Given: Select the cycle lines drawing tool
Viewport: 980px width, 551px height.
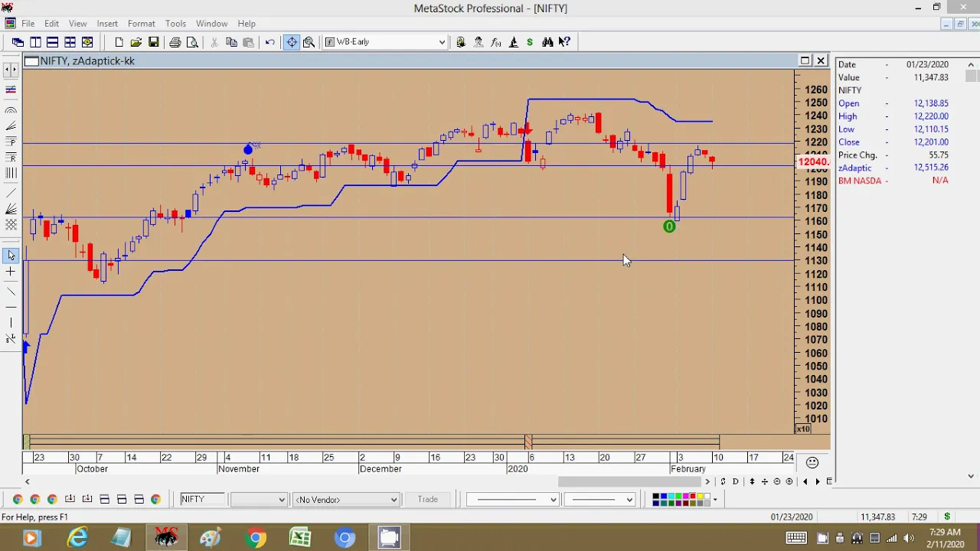Looking at the screenshot, I should (x=11, y=173).
